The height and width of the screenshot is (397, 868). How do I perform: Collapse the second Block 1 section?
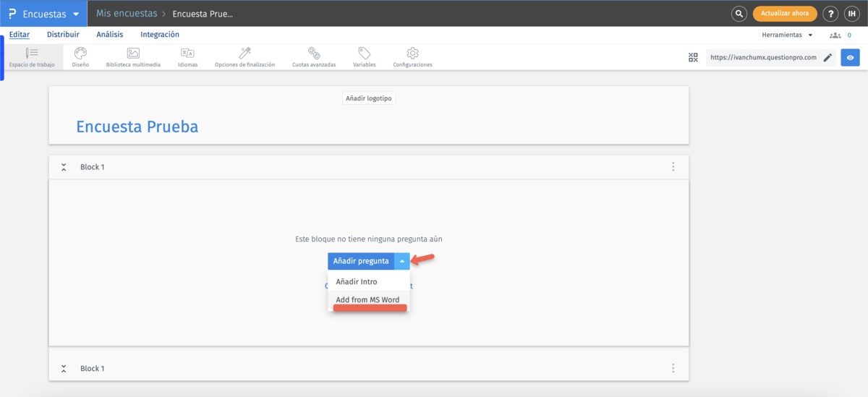[x=64, y=369]
